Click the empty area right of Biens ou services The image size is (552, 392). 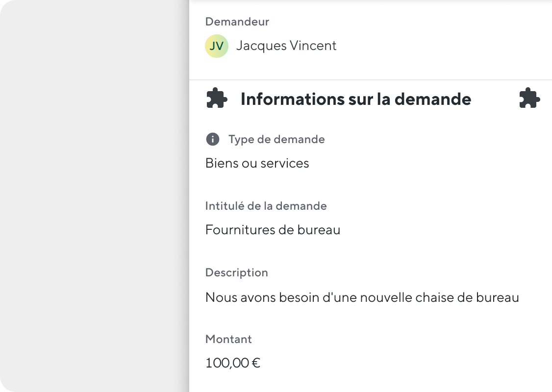click(x=429, y=163)
